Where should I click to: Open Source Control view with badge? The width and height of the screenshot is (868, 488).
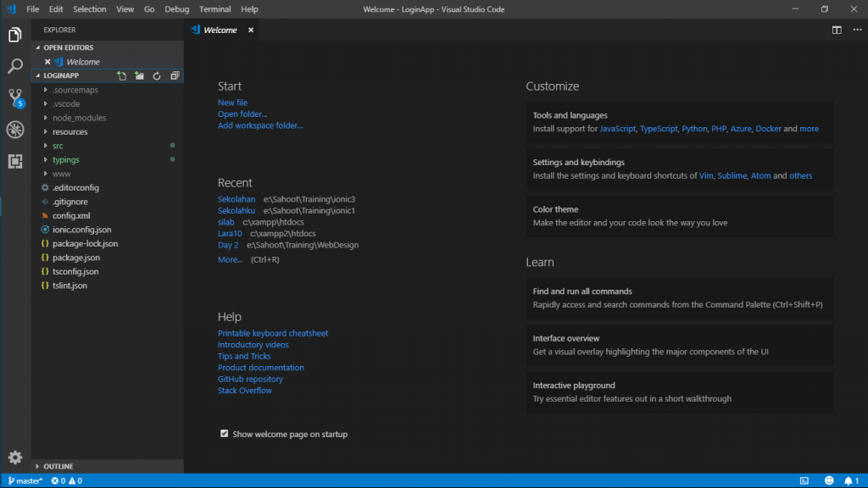pyautogui.click(x=15, y=97)
